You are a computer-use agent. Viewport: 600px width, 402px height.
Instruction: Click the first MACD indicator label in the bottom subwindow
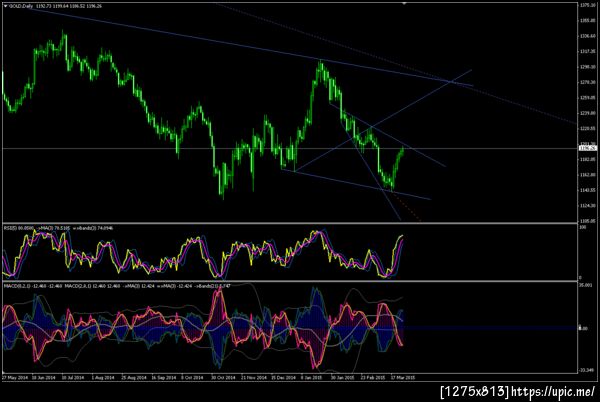coord(33,286)
